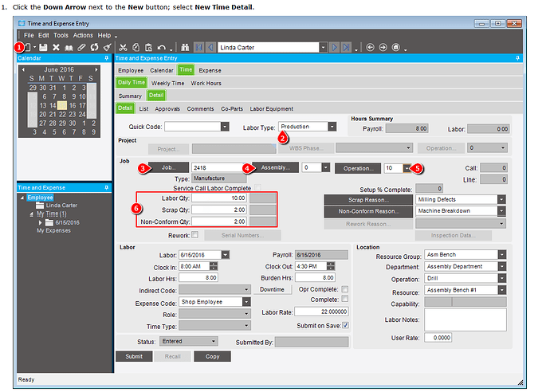The height and width of the screenshot is (392, 550).
Task: Click the Forward circled right arrow icon
Action: point(383,47)
